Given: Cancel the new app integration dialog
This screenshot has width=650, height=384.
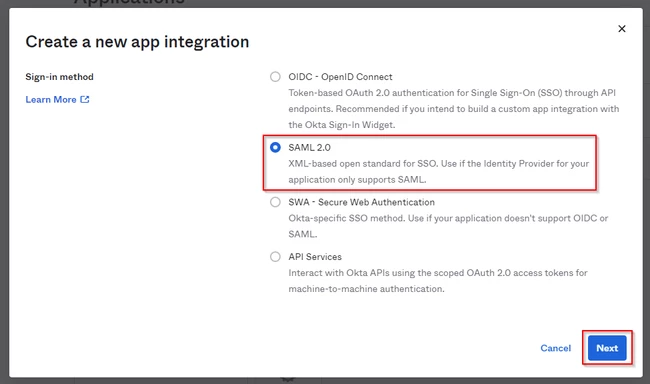Looking at the screenshot, I should click(x=555, y=348).
